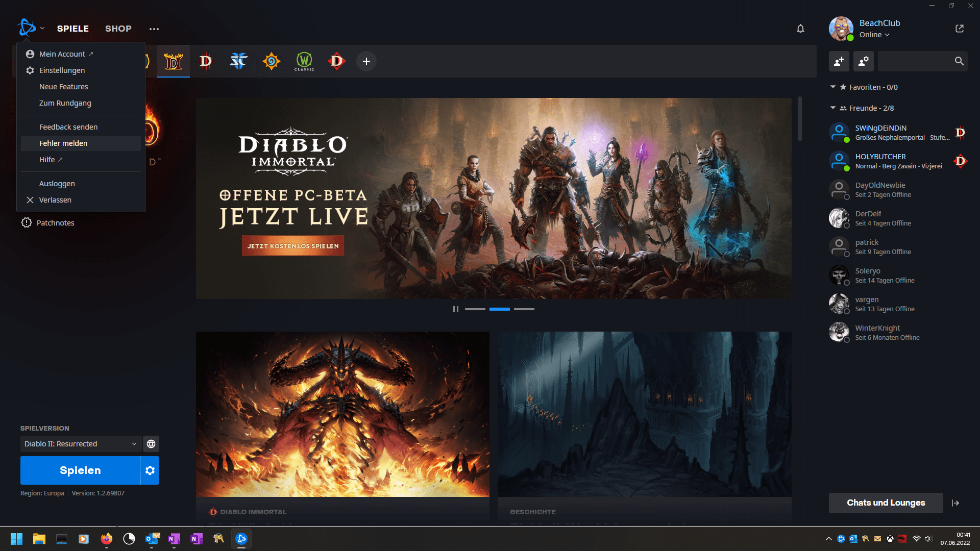This screenshot has height=551, width=980.
Task: Pause the banner carousel
Action: (456, 309)
